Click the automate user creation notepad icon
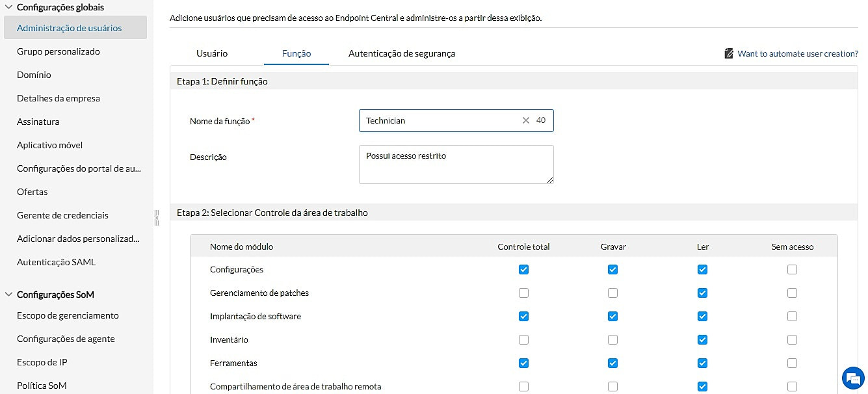The width and height of the screenshot is (868, 394). click(729, 53)
